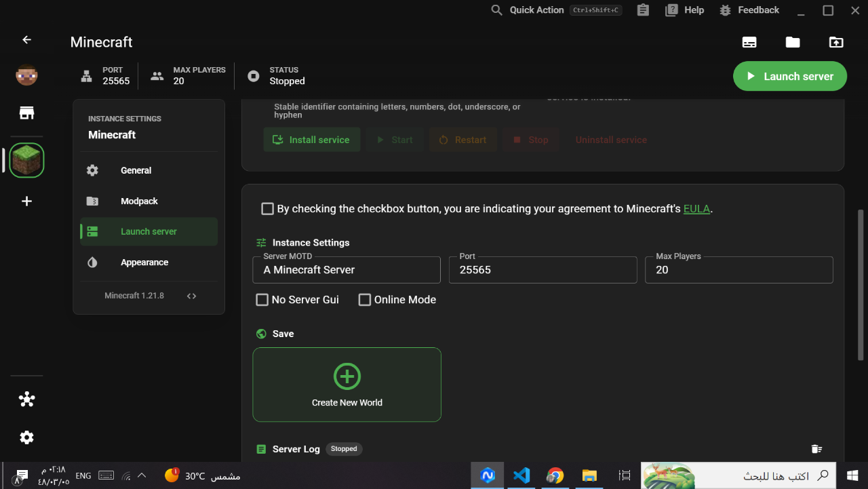Select the grass block instance icon

(26, 161)
